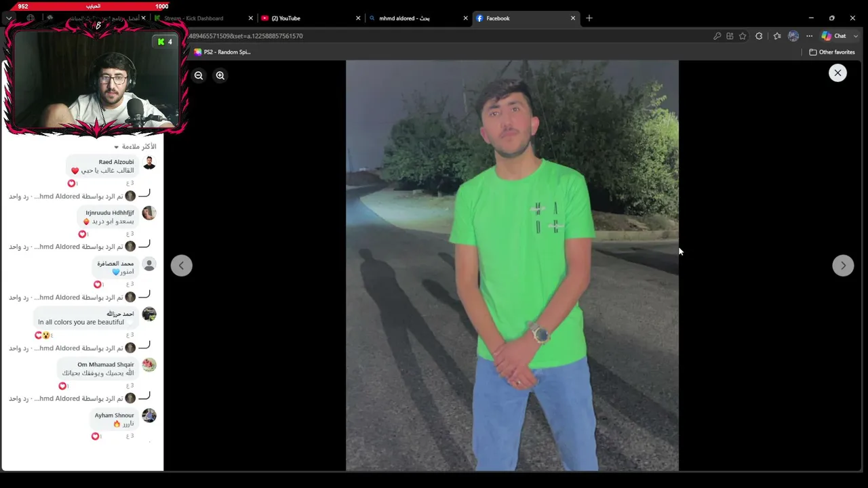868x488 pixels.
Task: Open the most relevant comments sort dropdown
Action: point(135,146)
